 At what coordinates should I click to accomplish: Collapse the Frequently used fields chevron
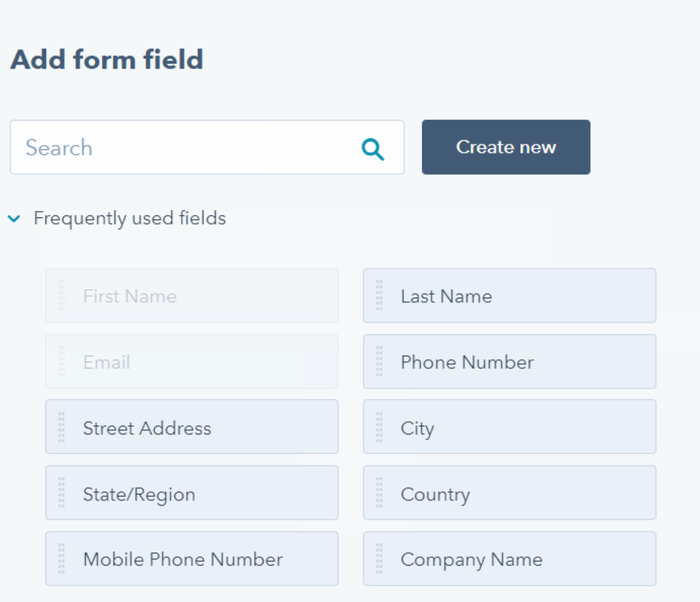pyautogui.click(x=14, y=219)
